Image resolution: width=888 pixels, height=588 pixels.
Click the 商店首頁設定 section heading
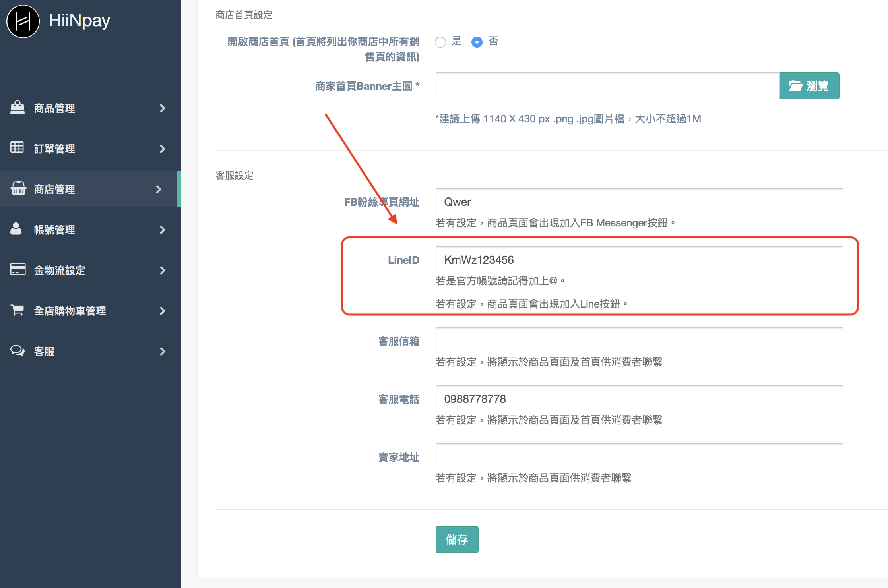244,15
